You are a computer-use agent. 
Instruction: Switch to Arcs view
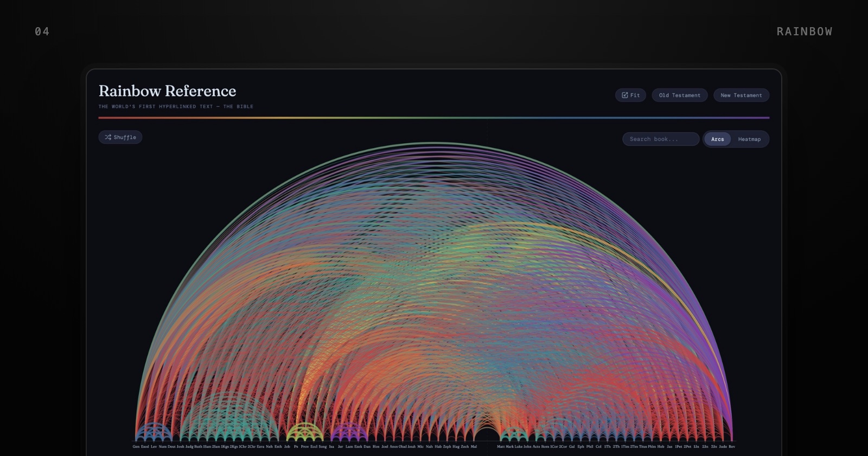[x=717, y=139]
